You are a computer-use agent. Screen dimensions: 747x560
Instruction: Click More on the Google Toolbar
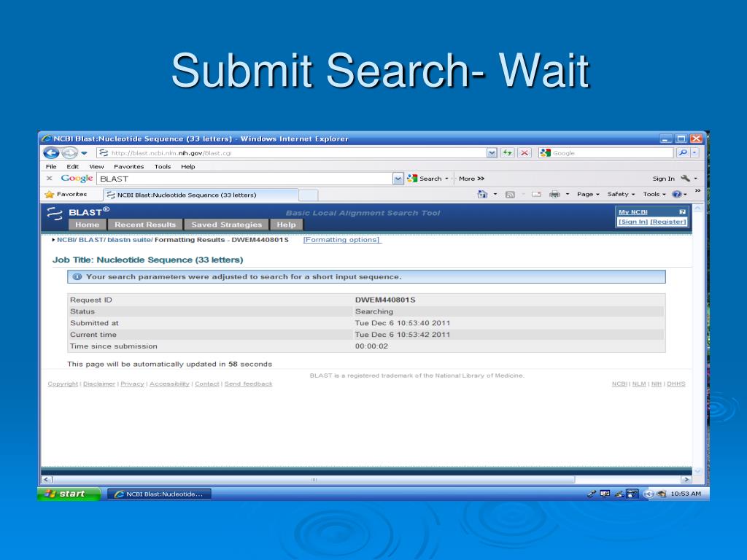click(x=471, y=179)
